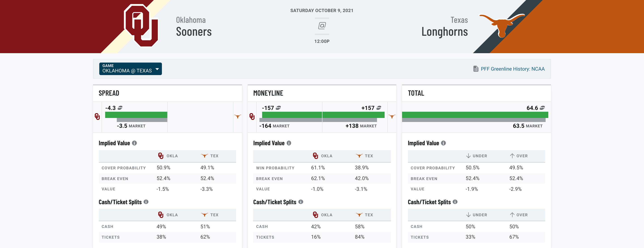
Task: Click the PFF football icon next to -157
Action: tap(278, 108)
